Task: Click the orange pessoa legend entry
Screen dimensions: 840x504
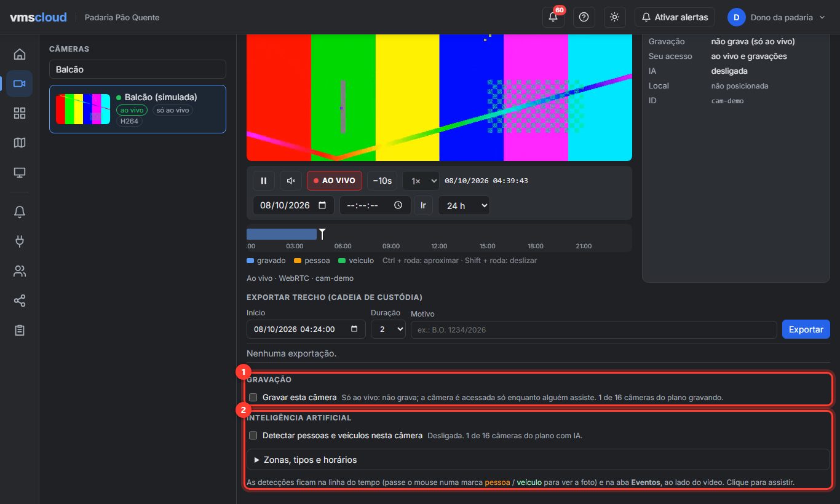Action: tap(312, 261)
